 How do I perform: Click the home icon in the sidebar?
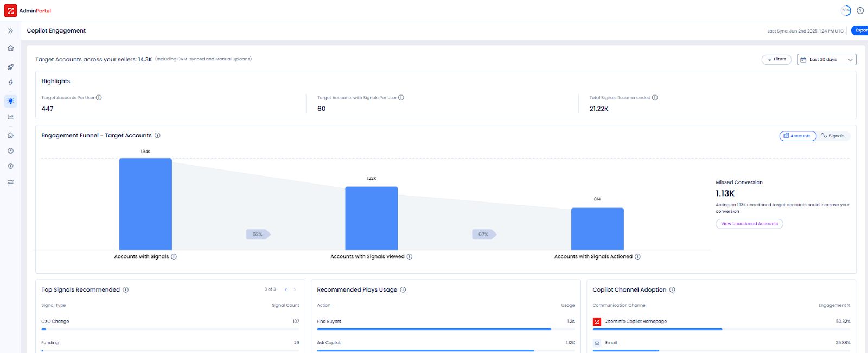click(10, 48)
